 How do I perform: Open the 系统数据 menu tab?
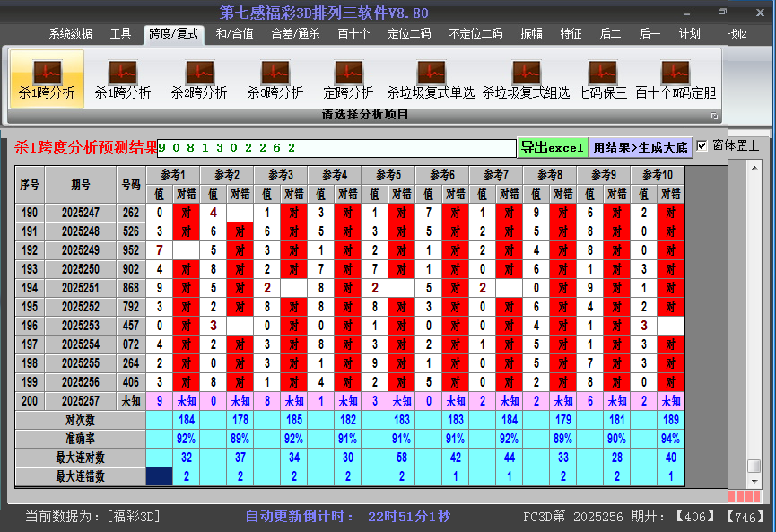tap(70, 34)
